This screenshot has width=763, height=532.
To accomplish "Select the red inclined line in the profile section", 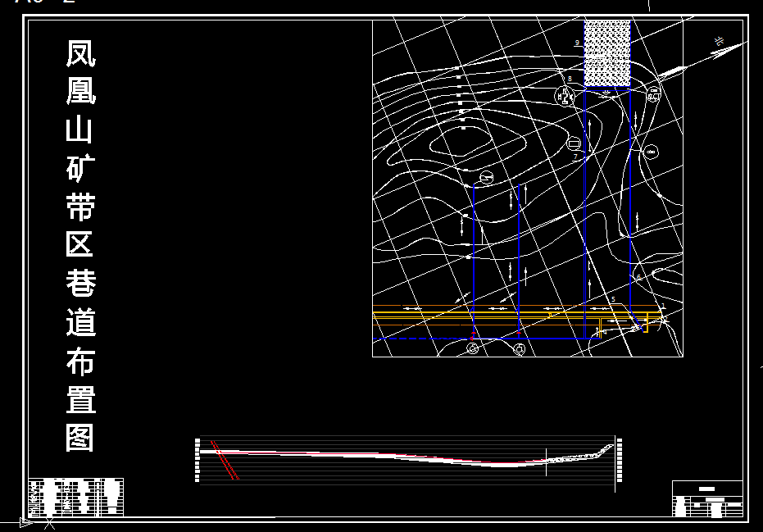I will point(225,461).
